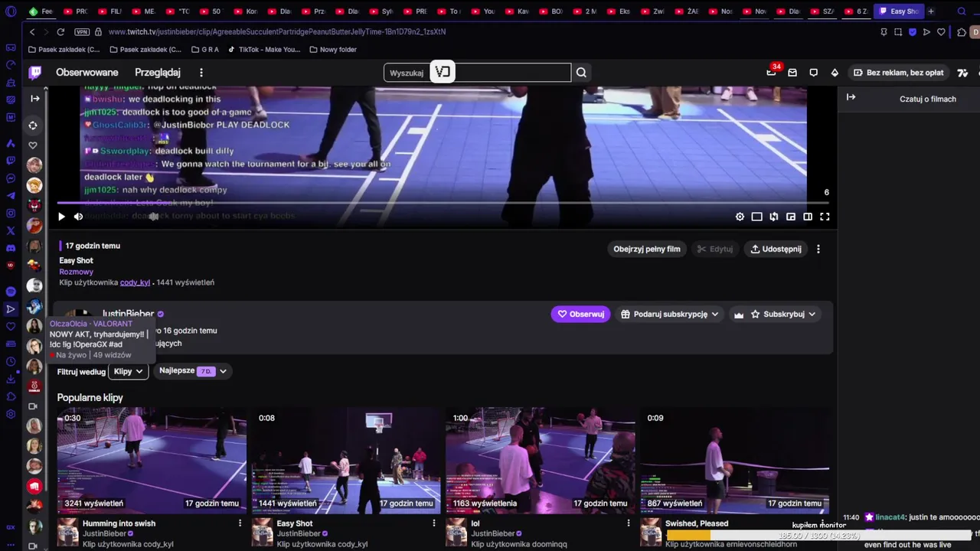Open the Nowy folder bookmarks folder
This screenshot has width=980, height=551.
coord(333,50)
